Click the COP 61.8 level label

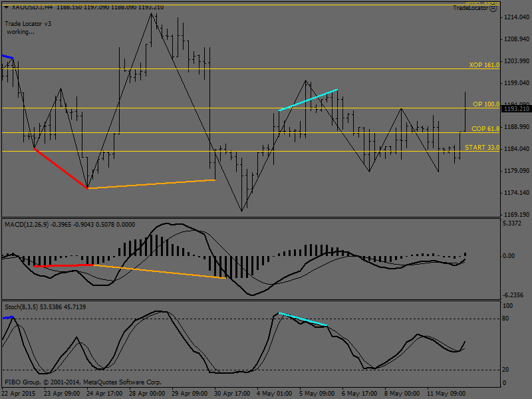pyautogui.click(x=485, y=128)
